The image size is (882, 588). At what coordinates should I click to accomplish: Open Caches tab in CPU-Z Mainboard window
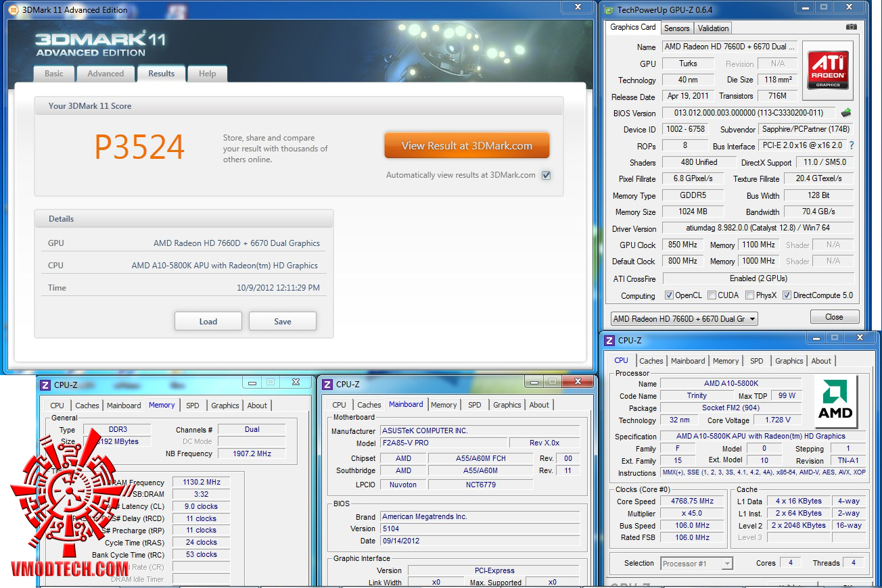[369, 405]
